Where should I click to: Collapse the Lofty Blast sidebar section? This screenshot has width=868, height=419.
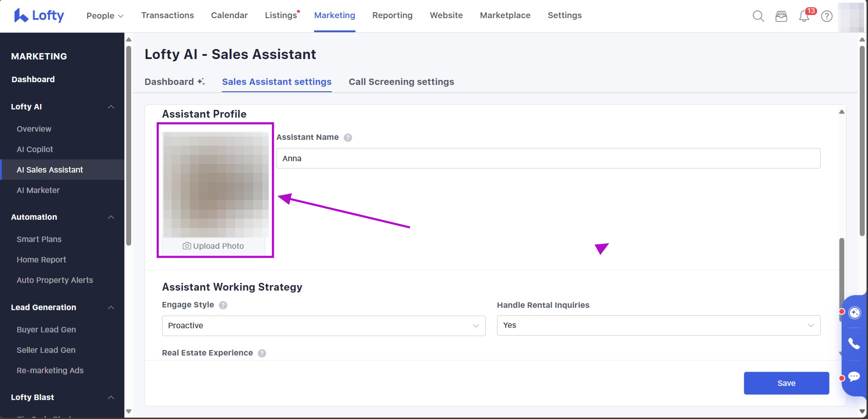111,397
